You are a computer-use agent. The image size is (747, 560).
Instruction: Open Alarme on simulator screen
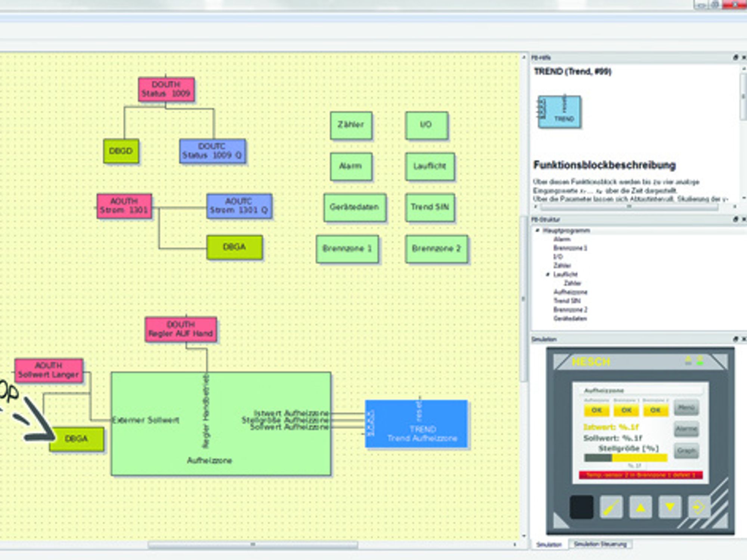tap(686, 429)
